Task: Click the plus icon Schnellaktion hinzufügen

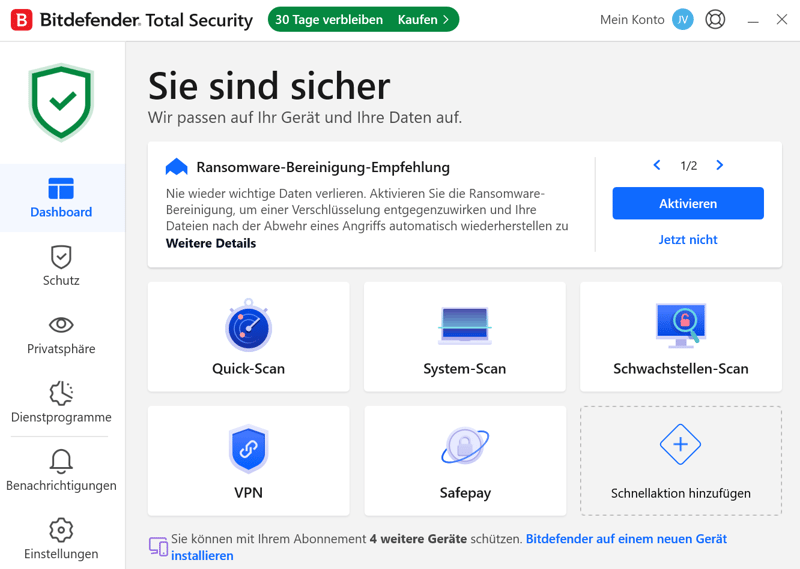Action: pyautogui.click(x=680, y=444)
